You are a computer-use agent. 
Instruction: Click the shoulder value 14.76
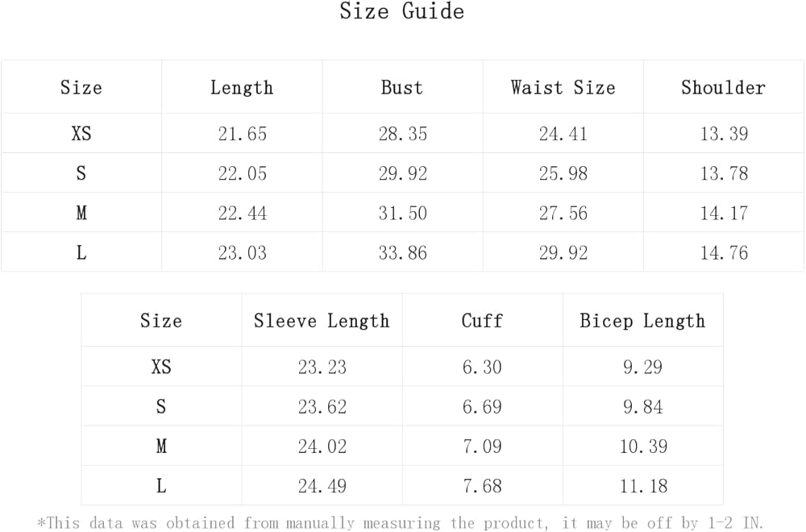pos(723,252)
